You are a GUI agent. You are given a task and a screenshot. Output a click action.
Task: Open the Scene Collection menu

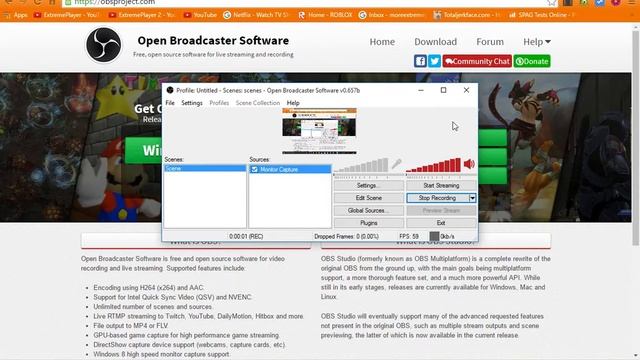(x=258, y=103)
